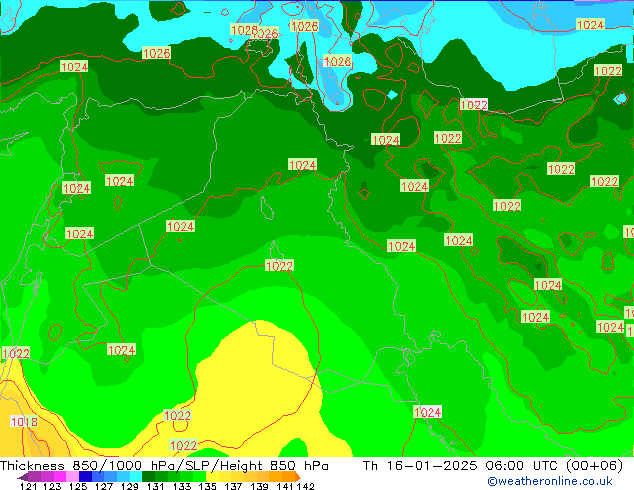634x490 pixels.
Task: Select the legend value 129
Action: 130,486
